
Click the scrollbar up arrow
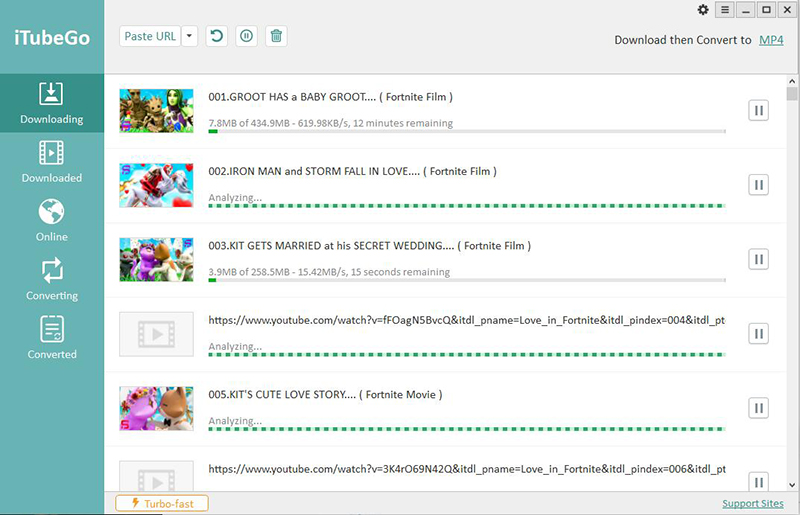(x=792, y=81)
